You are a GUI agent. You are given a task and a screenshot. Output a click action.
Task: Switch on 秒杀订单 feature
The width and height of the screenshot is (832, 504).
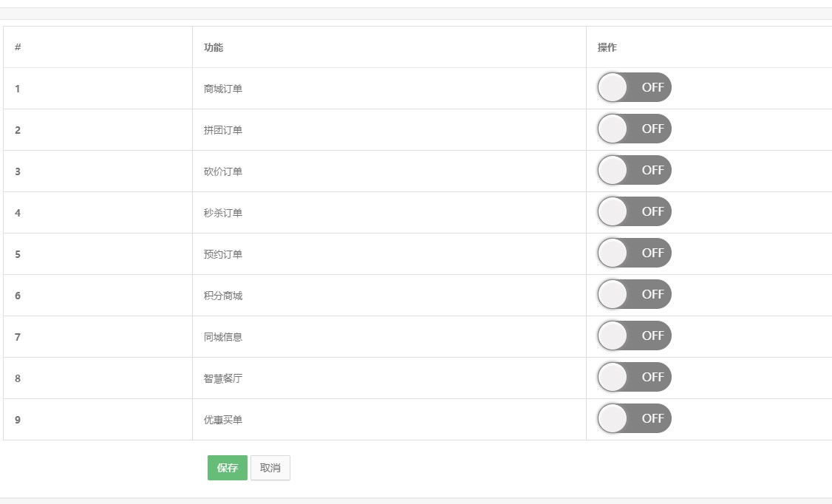634,212
